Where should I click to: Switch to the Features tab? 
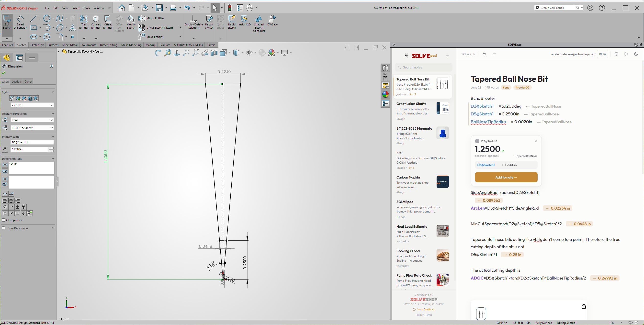pyautogui.click(x=8, y=45)
